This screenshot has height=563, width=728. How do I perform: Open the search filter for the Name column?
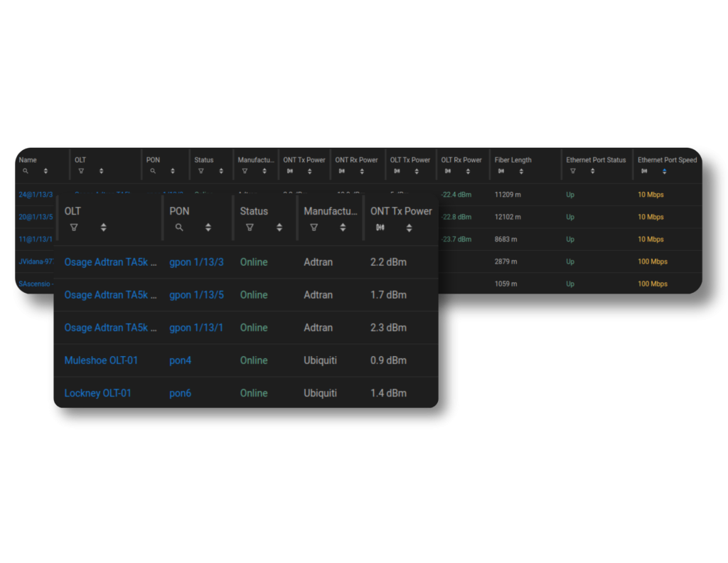(26, 171)
